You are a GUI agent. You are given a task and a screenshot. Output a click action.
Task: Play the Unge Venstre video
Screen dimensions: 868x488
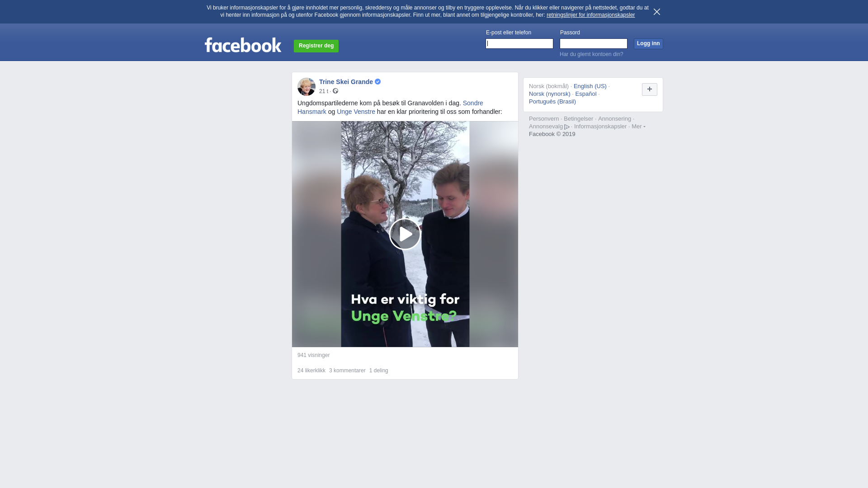pyautogui.click(x=405, y=234)
